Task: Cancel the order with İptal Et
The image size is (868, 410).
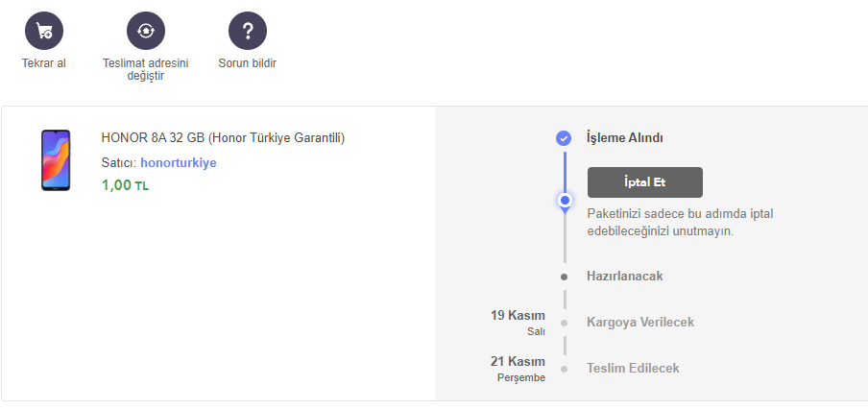Action: 645,182
